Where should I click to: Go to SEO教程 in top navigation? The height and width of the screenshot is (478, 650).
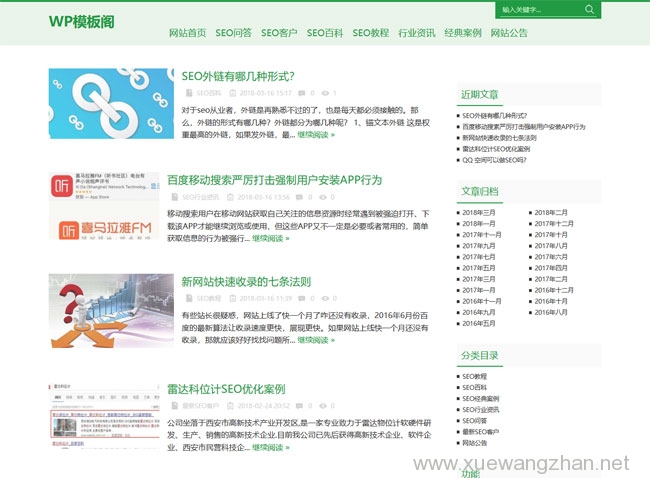point(370,33)
